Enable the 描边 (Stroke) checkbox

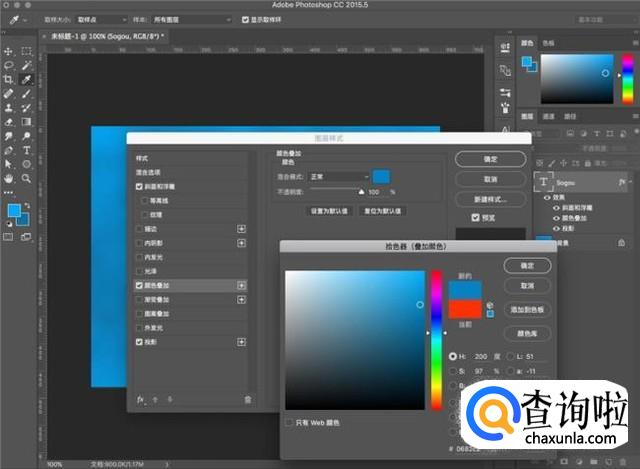click(x=139, y=229)
